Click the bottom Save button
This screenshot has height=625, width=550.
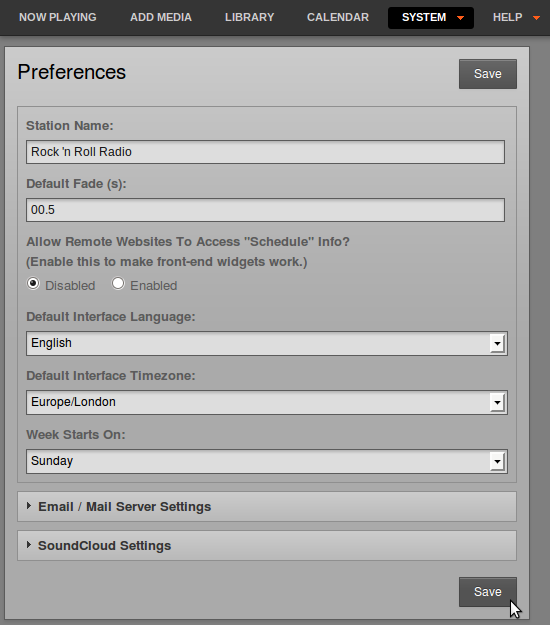pos(488,592)
